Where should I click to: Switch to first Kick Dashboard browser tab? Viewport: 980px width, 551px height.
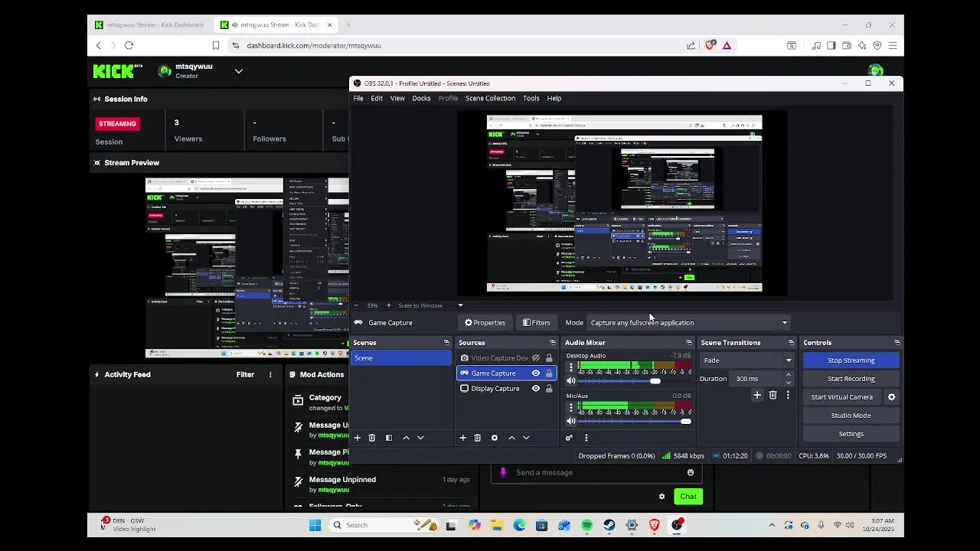tap(150, 25)
